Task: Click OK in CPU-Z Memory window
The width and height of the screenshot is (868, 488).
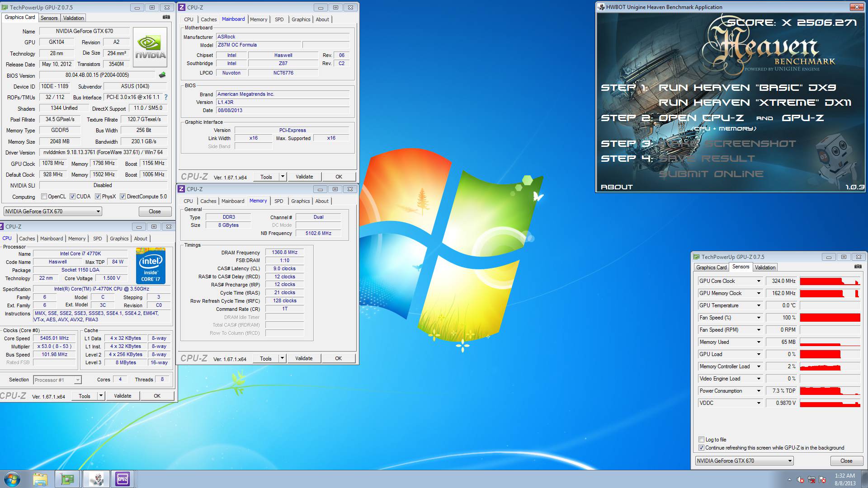Action: tap(338, 358)
